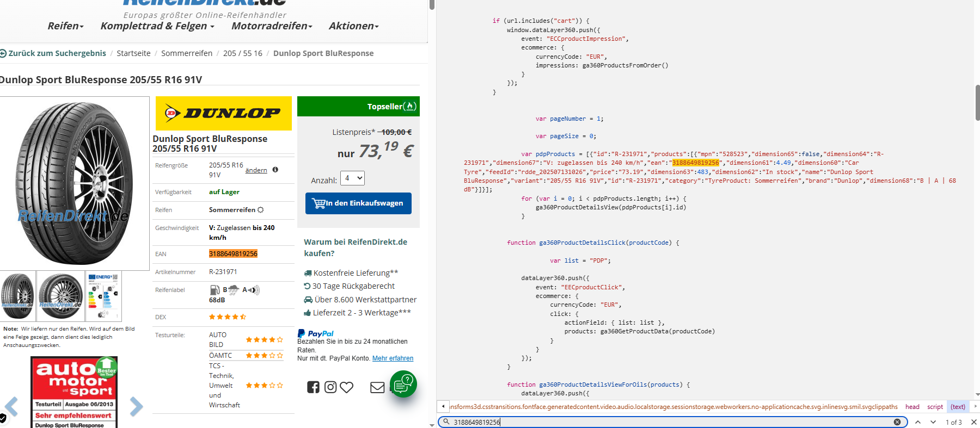980x428 pixels.
Task: Close the DevTools search bar
Action: tap(974, 422)
